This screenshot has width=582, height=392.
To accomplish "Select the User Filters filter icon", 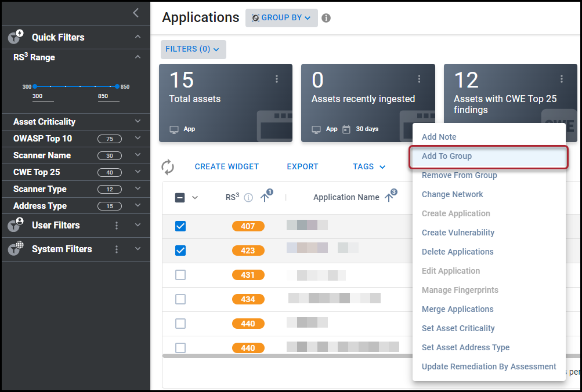I will coord(15,225).
